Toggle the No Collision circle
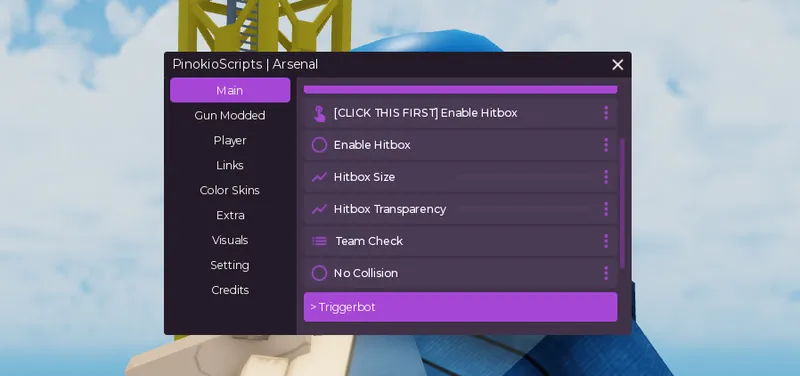Image resolution: width=800 pixels, height=376 pixels. pos(319,273)
